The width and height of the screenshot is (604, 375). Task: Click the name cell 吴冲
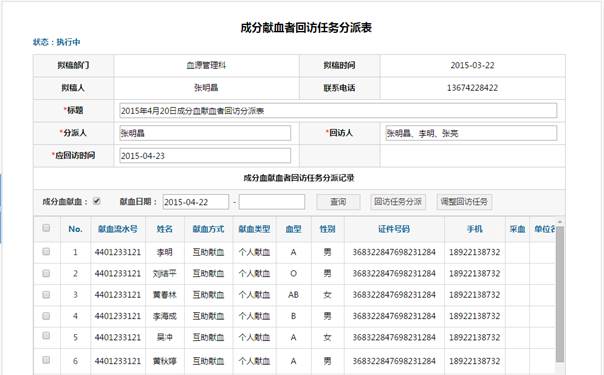pos(164,337)
